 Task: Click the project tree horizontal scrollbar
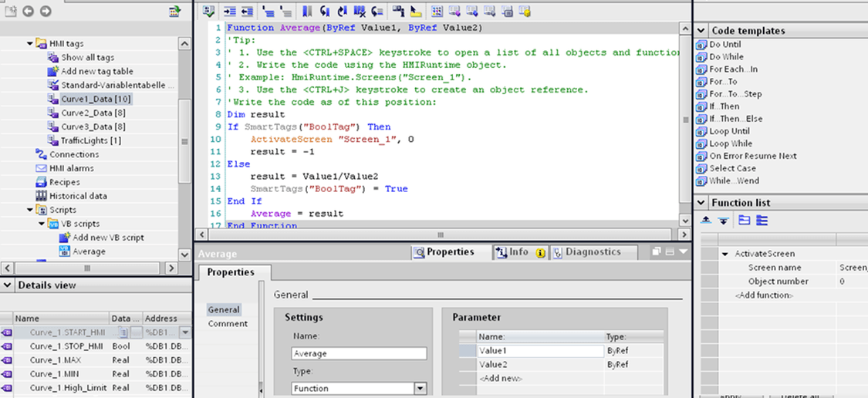click(87, 268)
